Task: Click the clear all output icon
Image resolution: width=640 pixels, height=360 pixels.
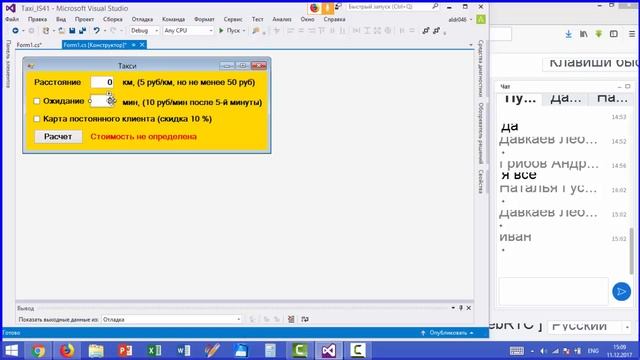Action: (291, 319)
